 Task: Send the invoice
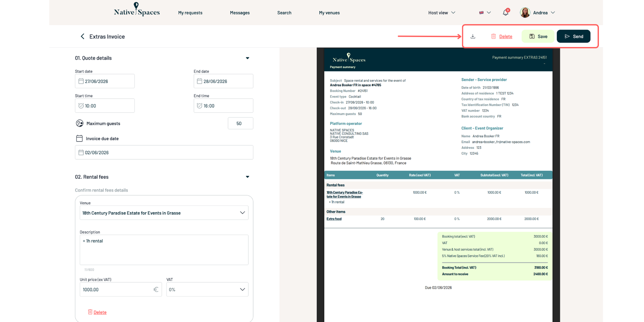pyautogui.click(x=573, y=36)
